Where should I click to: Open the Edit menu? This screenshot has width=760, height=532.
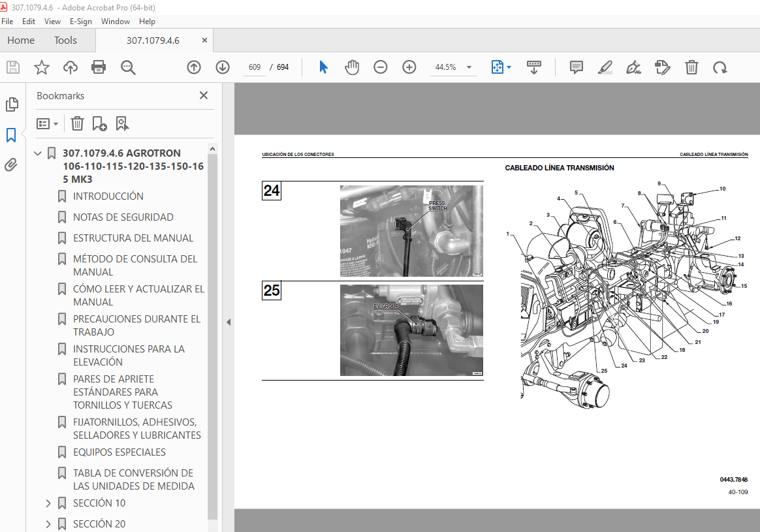[29, 22]
